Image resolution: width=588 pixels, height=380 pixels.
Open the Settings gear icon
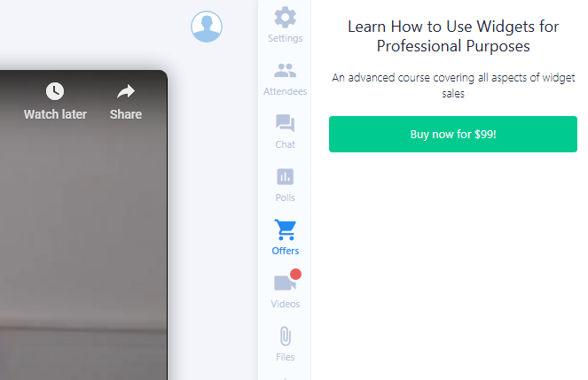[285, 17]
